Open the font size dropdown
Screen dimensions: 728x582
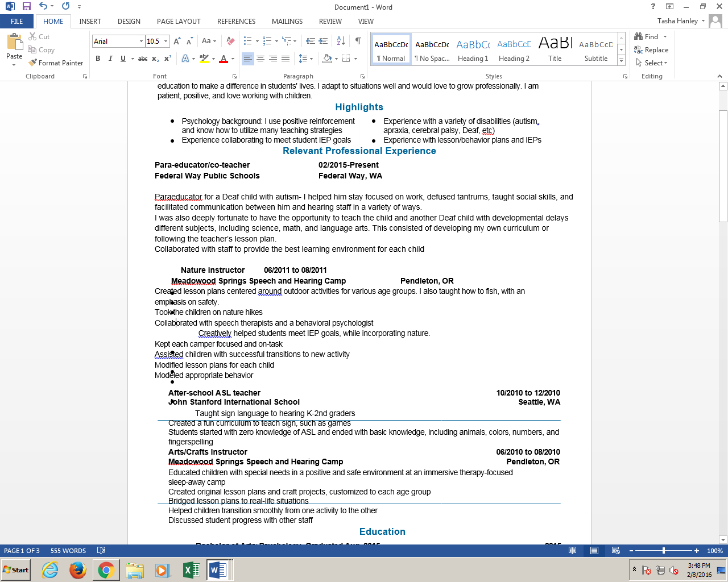pos(166,41)
